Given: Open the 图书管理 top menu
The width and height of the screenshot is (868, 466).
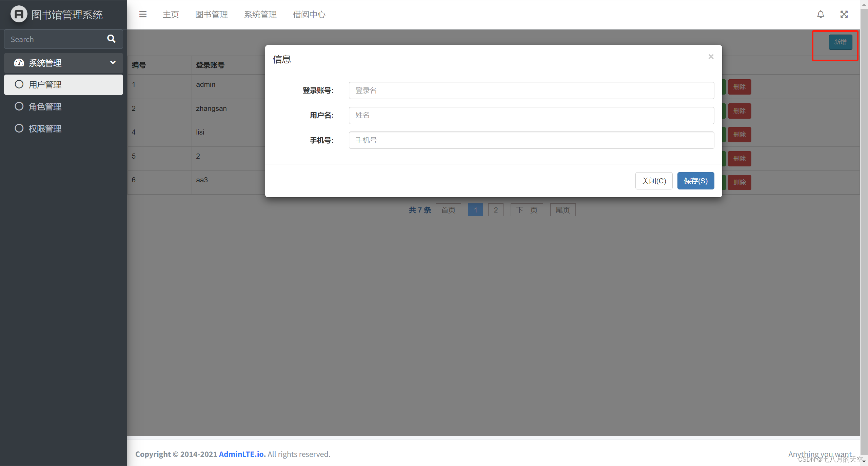Looking at the screenshot, I should click(211, 15).
